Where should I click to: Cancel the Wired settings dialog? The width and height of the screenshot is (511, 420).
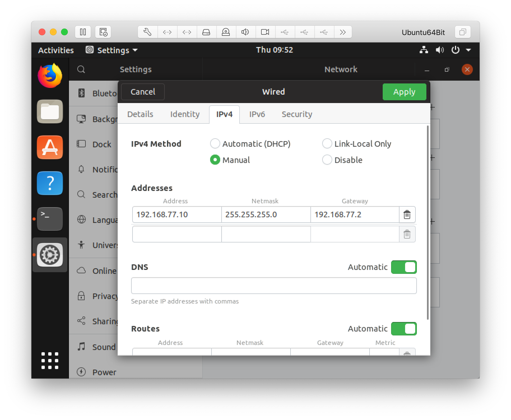(x=143, y=92)
